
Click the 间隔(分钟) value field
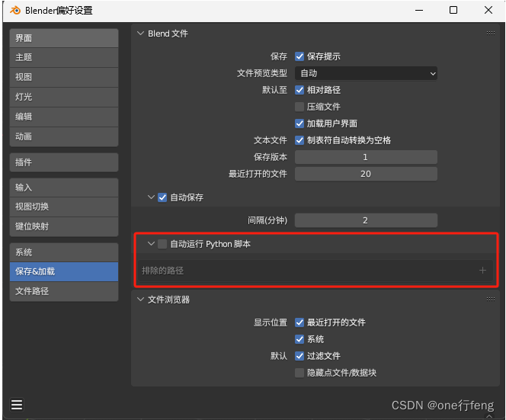[366, 220]
